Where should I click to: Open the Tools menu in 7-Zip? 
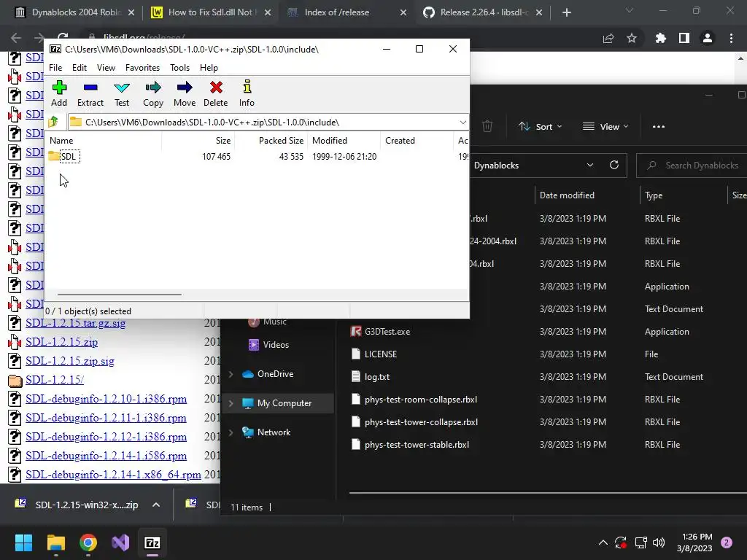coord(179,68)
